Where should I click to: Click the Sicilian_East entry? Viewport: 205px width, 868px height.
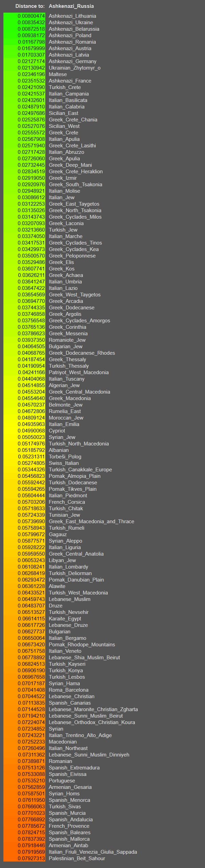tap(63, 113)
